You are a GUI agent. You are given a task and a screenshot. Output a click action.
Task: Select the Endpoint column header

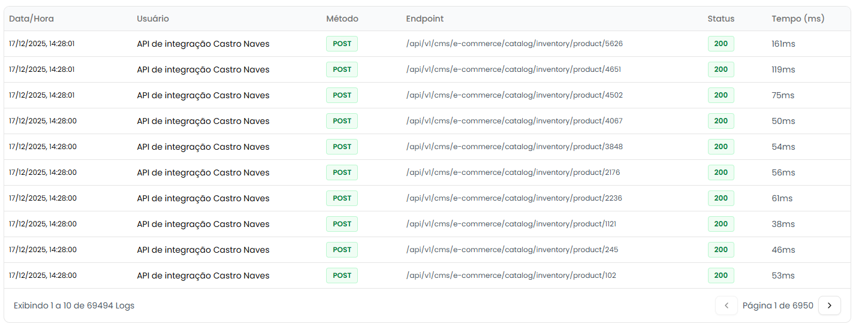tap(424, 19)
